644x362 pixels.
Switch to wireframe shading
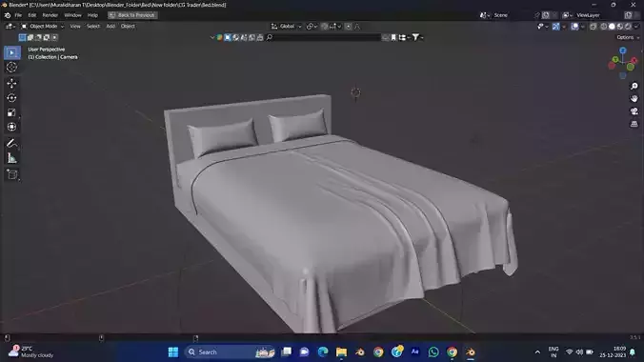[604, 27]
